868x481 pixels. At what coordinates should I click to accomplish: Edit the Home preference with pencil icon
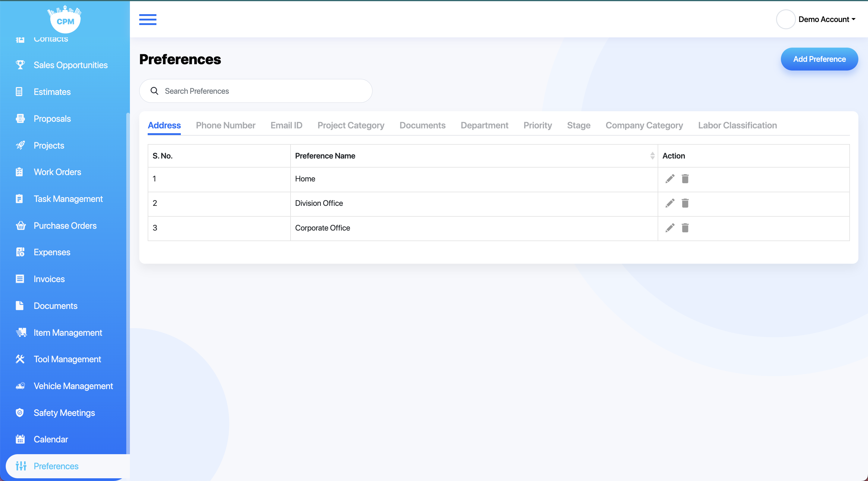(x=670, y=178)
